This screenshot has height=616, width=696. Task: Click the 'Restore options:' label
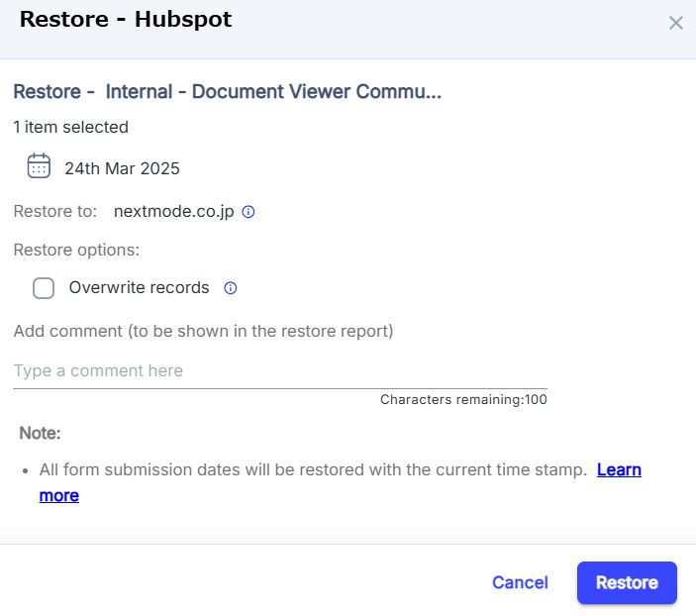76,250
